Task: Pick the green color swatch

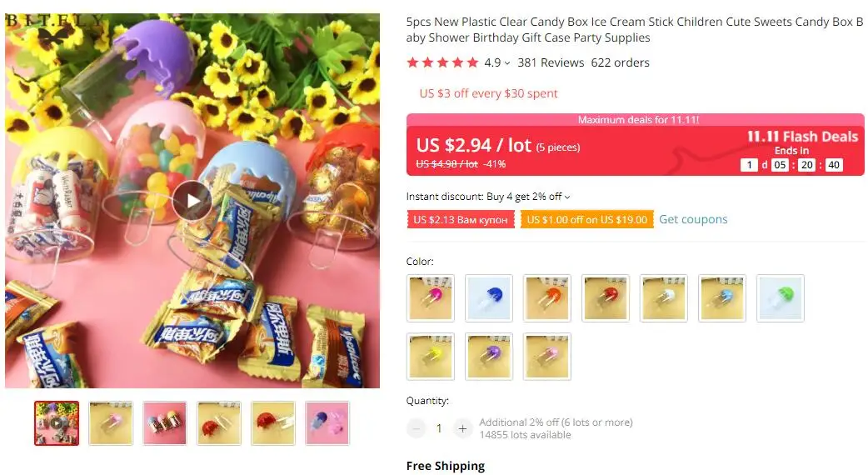Action: pos(780,297)
